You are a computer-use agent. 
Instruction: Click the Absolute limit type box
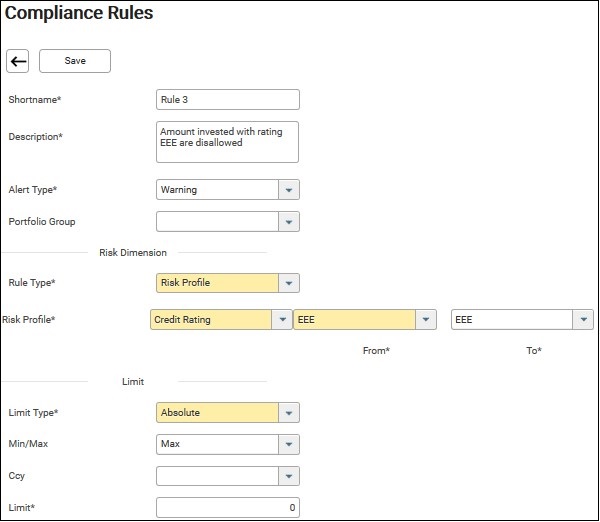point(216,412)
